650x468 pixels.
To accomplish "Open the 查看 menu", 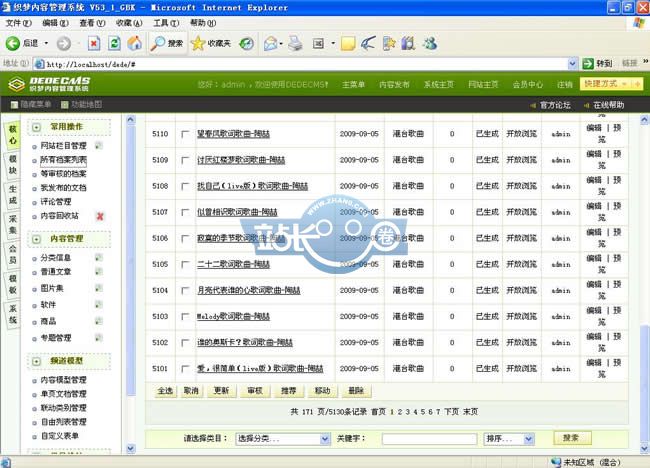I will point(92,23).
